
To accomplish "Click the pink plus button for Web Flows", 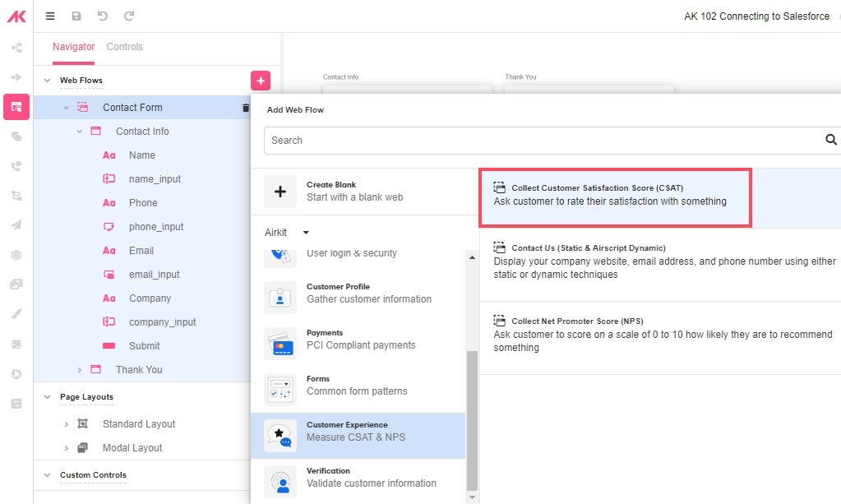I will click(x=261, y=81).
